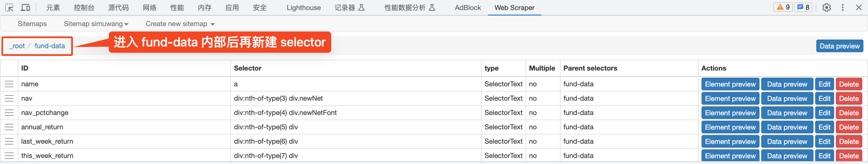Click the messages count badge
This screenshot has width=868, height=164.
[804, 7]
